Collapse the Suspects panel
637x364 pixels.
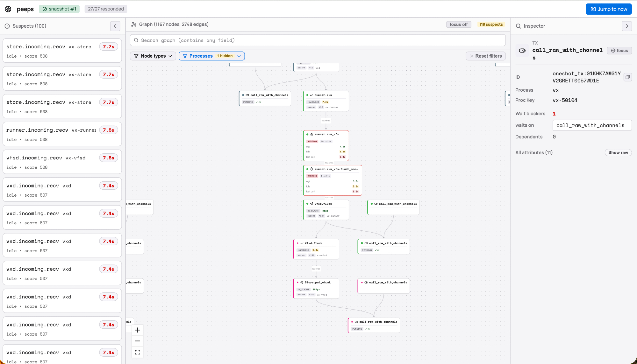tap(115, 26)
